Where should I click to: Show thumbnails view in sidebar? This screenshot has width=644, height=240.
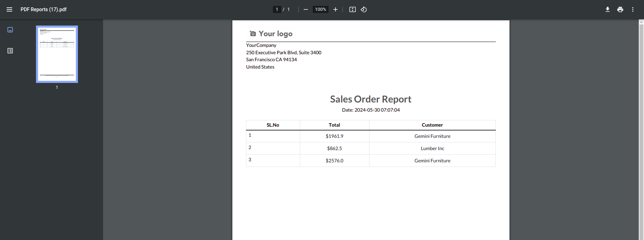[x=10, y=30]
